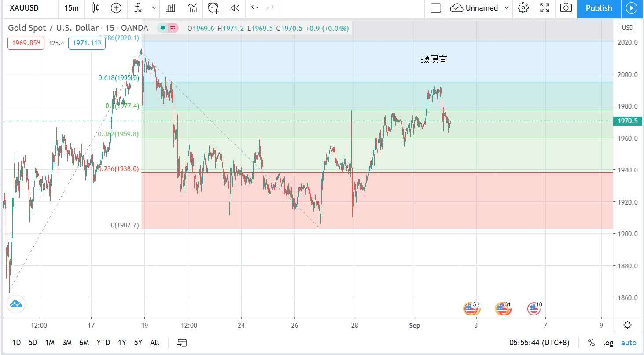
Task: Toggle the log scale option
Action: pos(608,343)
